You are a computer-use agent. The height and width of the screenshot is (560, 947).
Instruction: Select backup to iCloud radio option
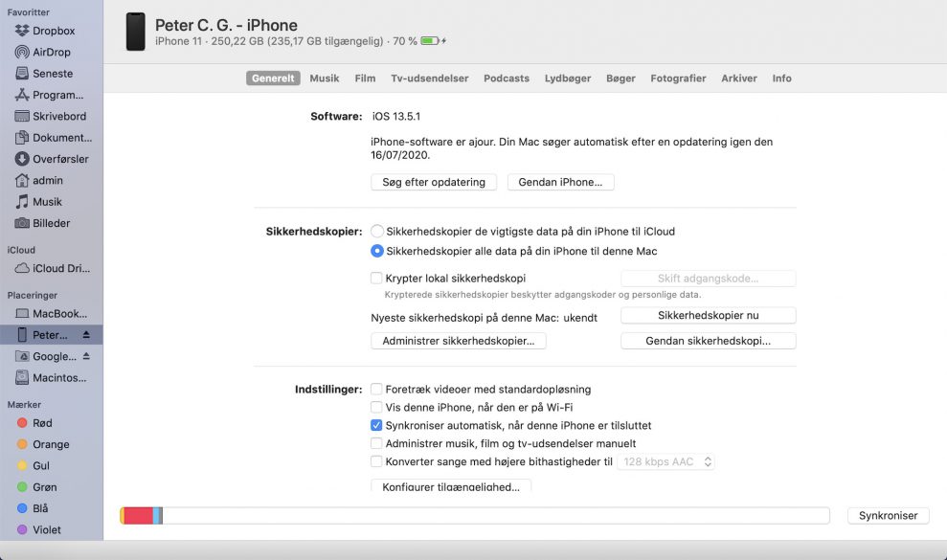[x=377, y=232]
